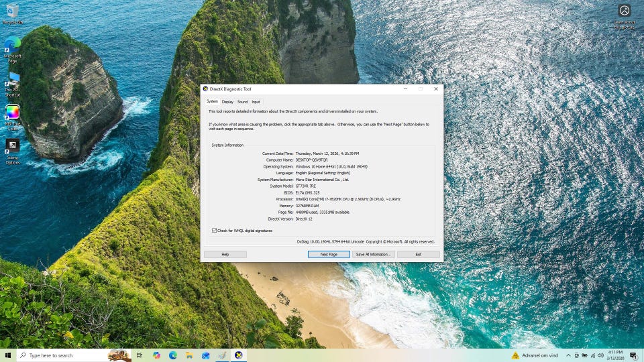Click 'Save All Information...' button
The image size is (644, 362).
373,255
